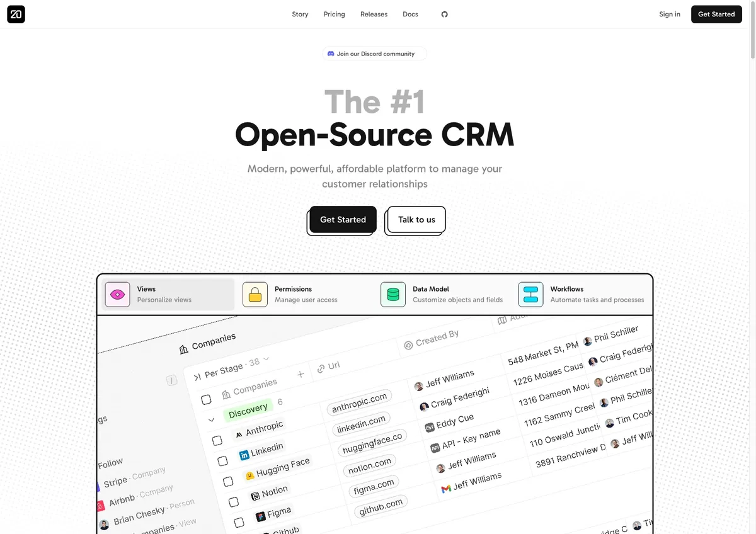Click the API key icon
The image size is (756, 534).
click(x=435, y=448)
